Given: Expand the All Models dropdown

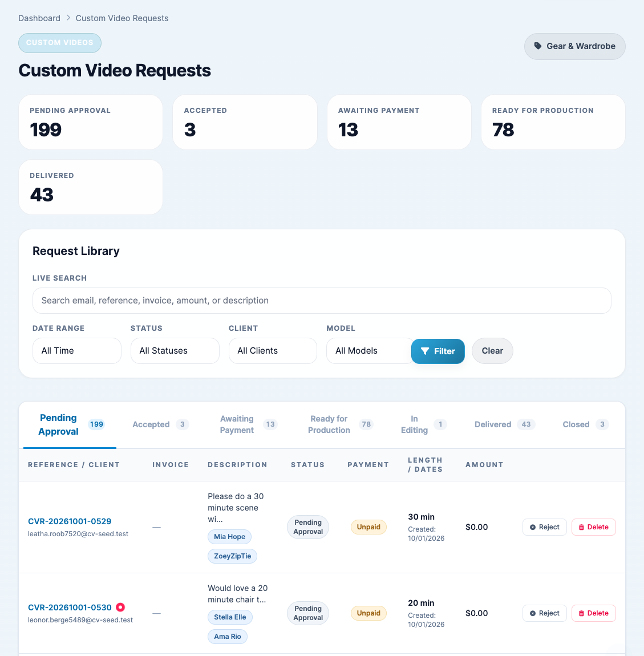Looking at the screenshot, I should 369,351.
